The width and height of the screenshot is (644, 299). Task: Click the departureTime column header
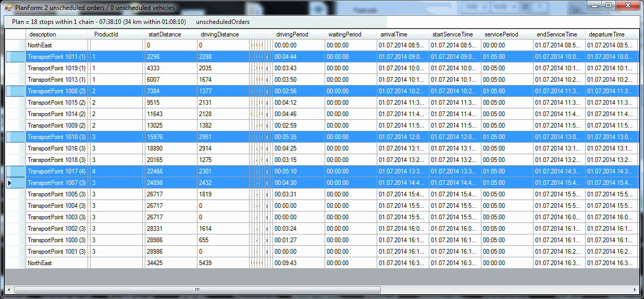tap(611, 34)
